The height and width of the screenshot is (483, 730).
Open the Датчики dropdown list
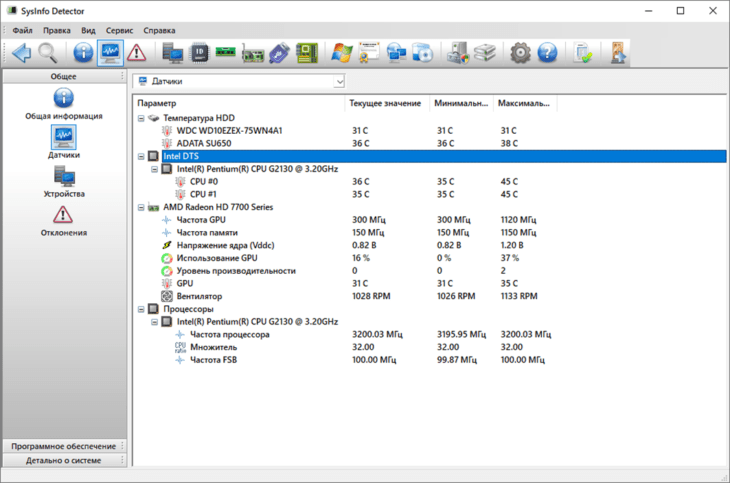coord(339,82)
